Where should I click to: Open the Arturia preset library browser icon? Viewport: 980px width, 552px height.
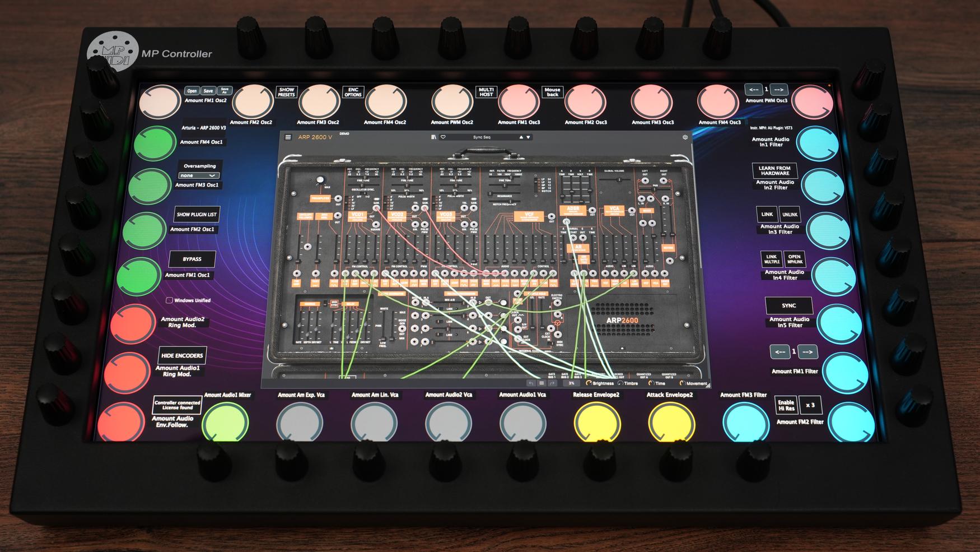point(433,137)
